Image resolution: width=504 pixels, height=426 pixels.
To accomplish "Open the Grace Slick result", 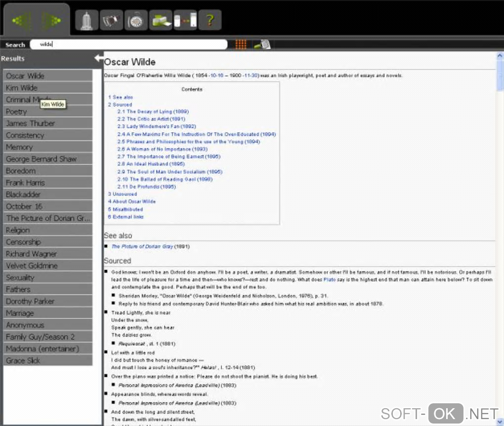I will [47, 361].
